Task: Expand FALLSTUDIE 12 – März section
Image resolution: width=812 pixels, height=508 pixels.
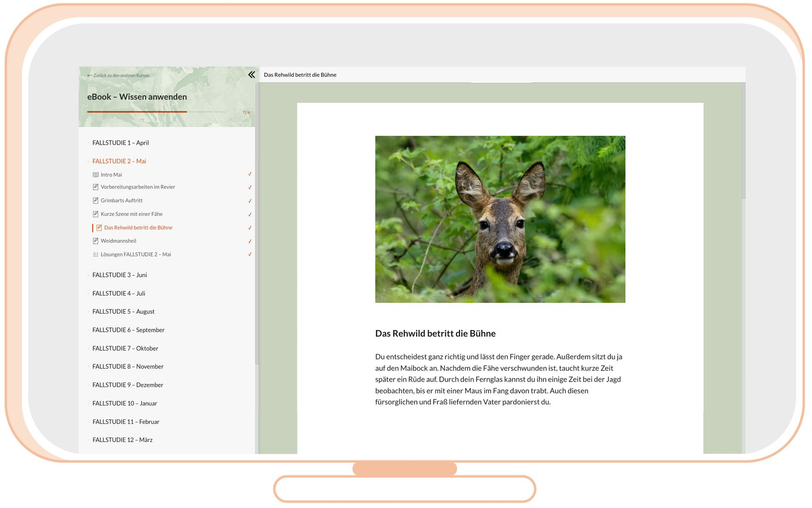Action: (123, 440)
